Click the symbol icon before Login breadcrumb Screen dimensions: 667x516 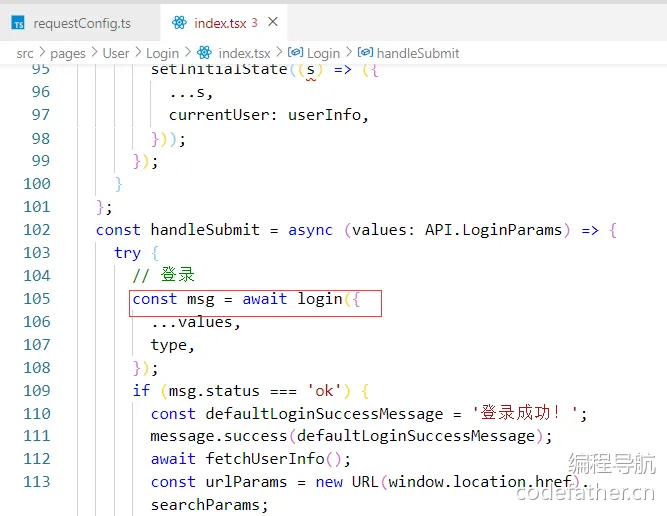tap(295, 52)
